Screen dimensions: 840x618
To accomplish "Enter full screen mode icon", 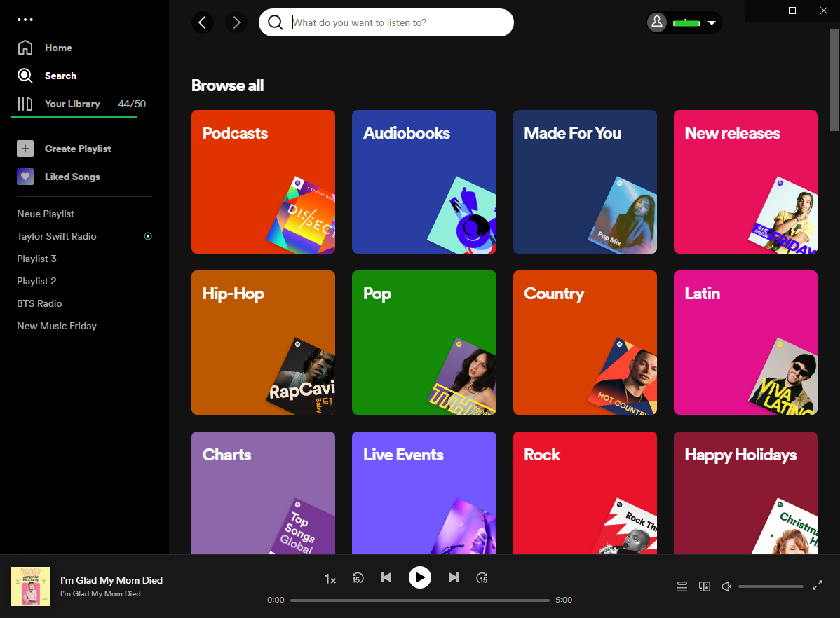I will [x=818, y=586].
